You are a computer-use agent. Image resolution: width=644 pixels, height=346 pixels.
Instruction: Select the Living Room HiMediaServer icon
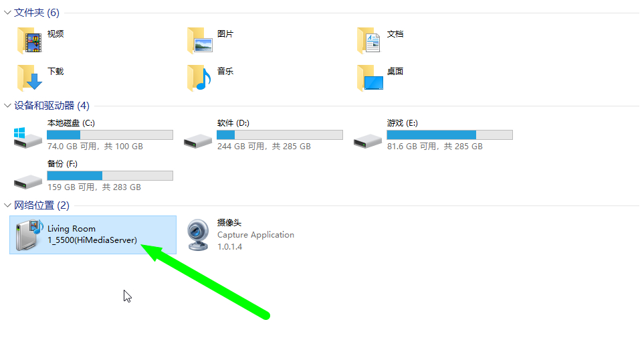(29, 235)
